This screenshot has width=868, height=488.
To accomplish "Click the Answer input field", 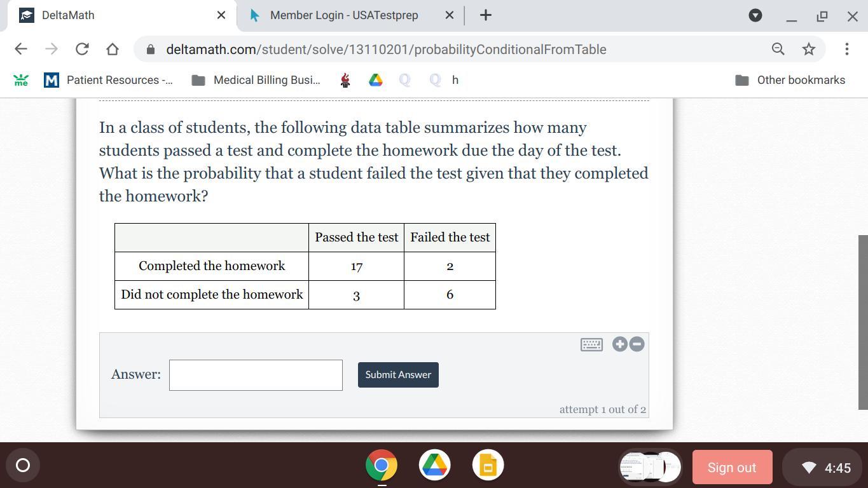I will click(256, 375).
